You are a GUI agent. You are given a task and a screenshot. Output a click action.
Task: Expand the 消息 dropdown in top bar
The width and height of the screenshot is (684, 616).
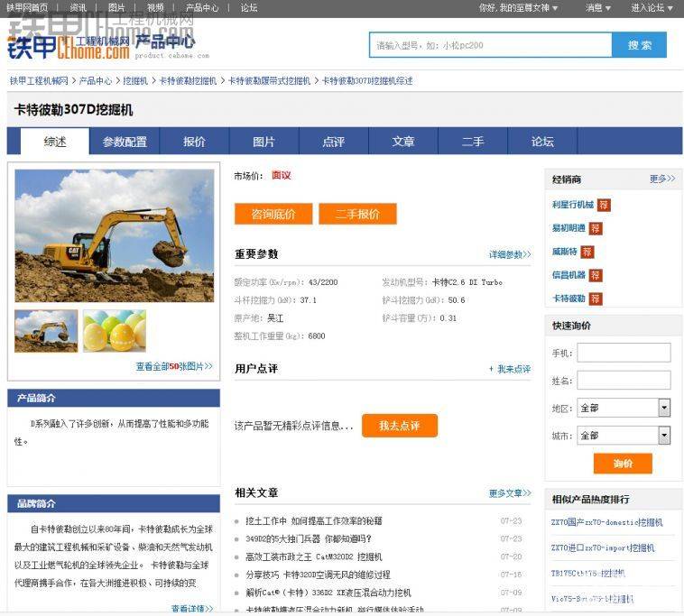coord(597,8)
